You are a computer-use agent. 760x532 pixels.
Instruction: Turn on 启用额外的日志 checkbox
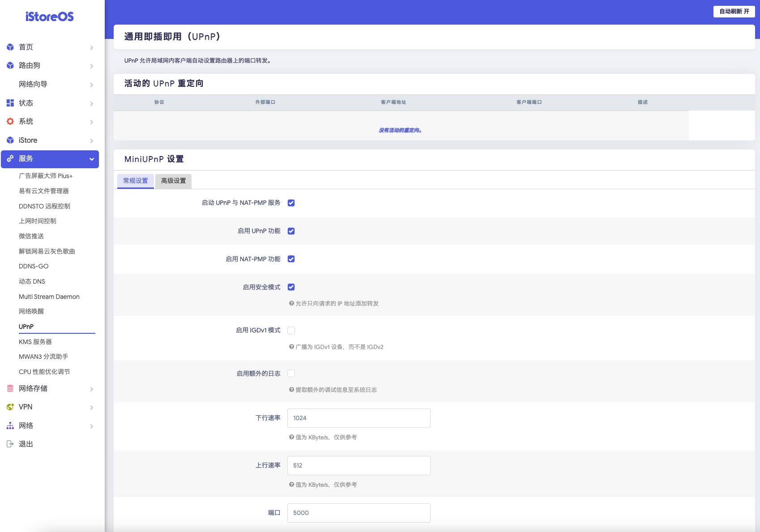pos(291,373)
